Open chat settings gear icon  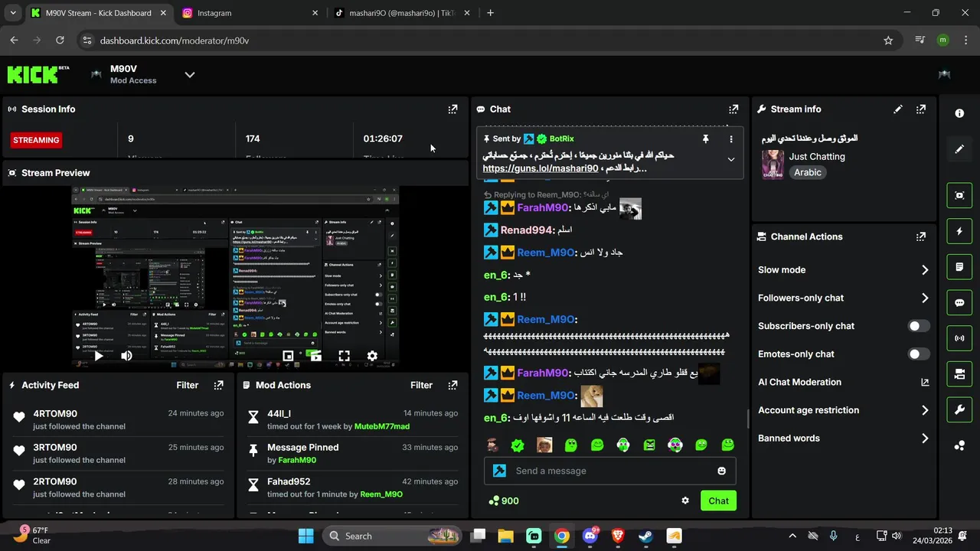coord(685,500)
